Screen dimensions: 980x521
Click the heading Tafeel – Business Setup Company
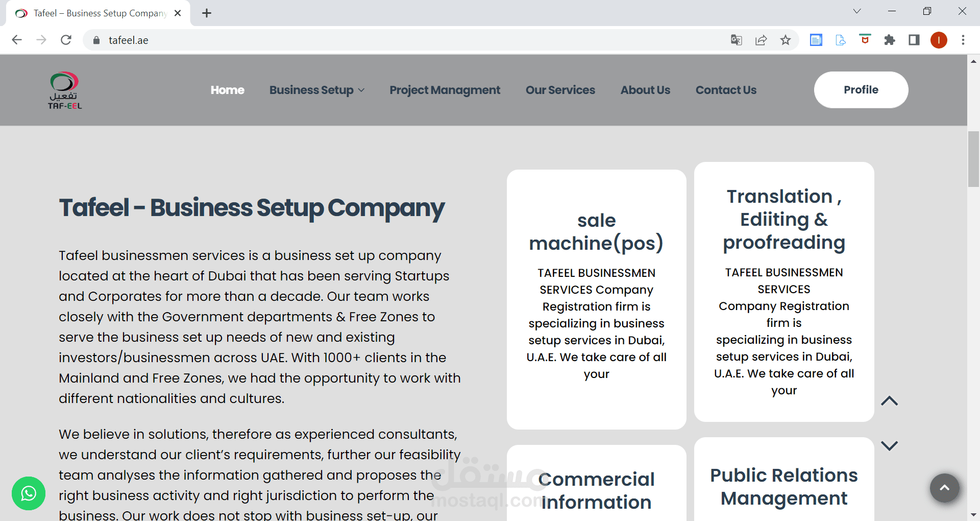tap(252, 208)
